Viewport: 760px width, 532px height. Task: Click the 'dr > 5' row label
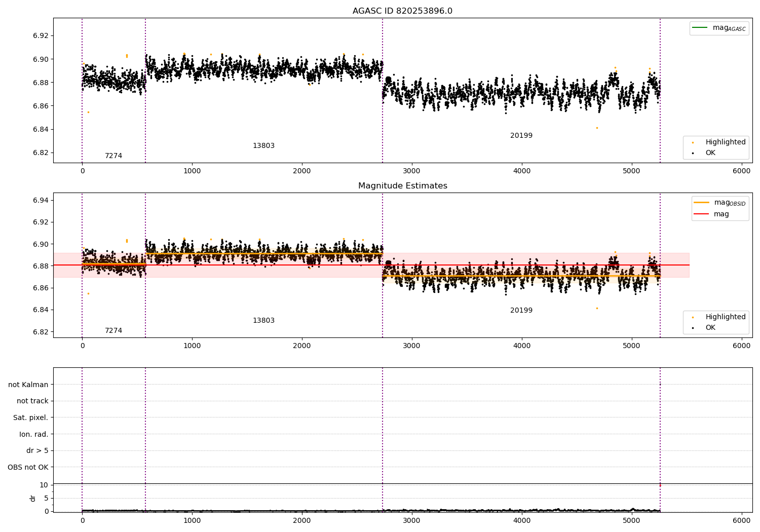tap(37, 451)
